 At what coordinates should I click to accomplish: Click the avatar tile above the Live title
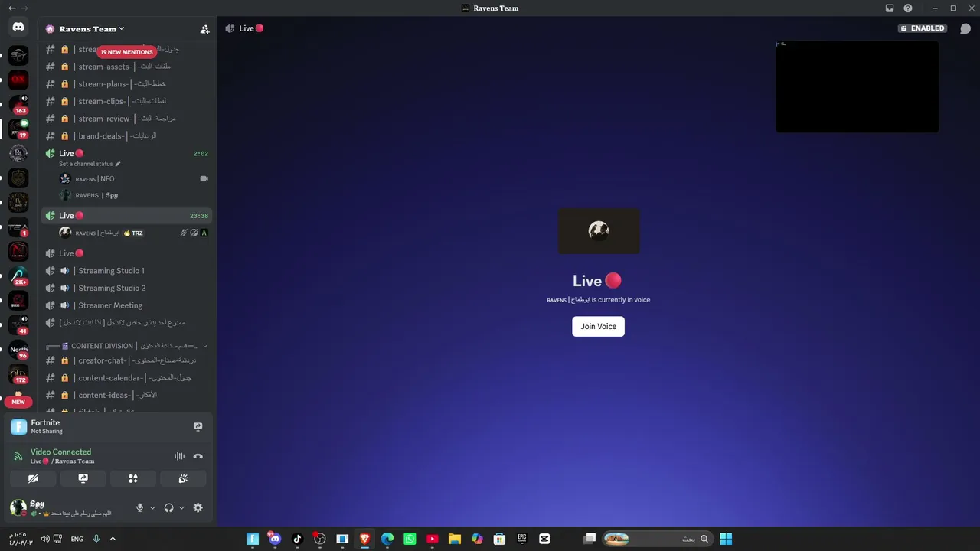(599, 231)
